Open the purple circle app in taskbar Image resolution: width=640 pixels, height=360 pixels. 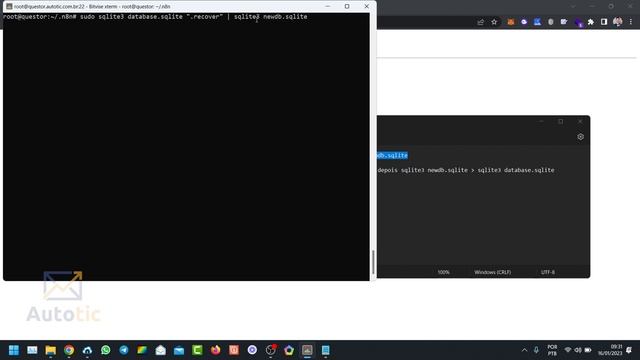pos(252,350)
